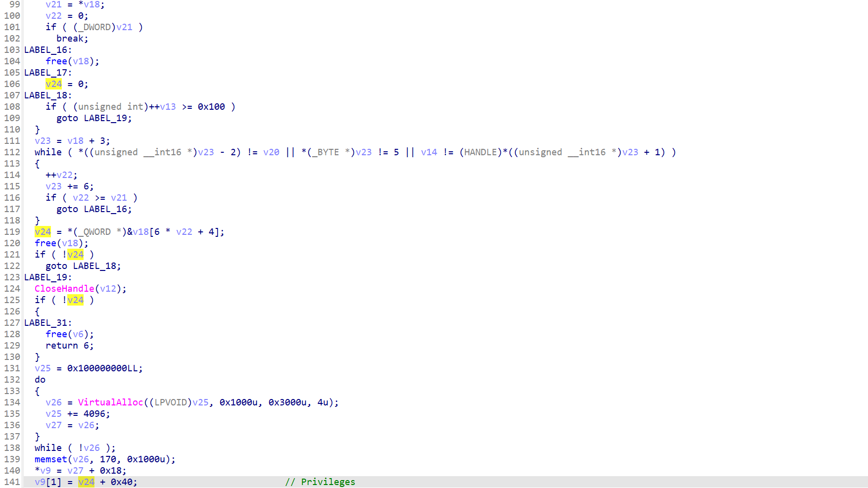
Task: Click the return 6 statement
Action: (x=69, y=346)
